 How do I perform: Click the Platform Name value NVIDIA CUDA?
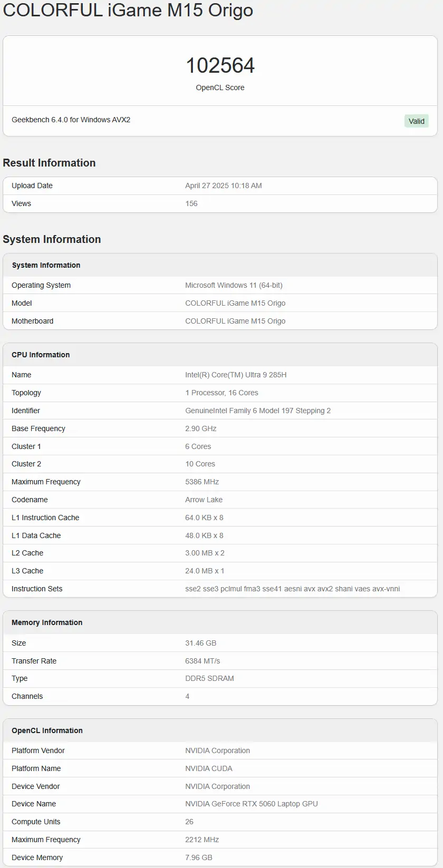coord(209,768)
